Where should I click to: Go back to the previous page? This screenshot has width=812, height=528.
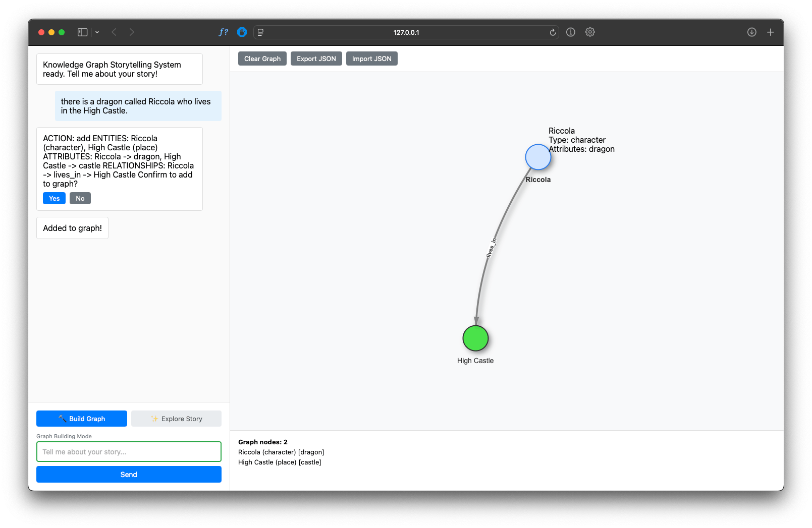pos(114,32)
